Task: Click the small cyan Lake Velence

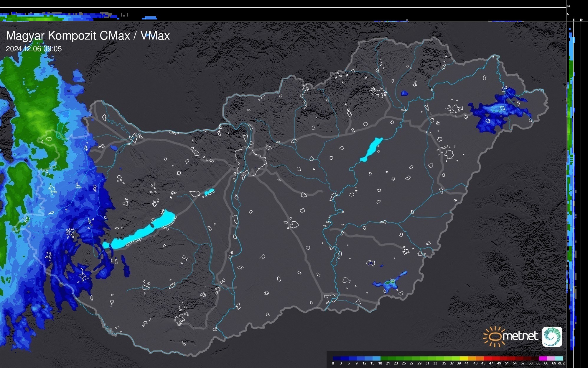Action: tap(209, 192)
